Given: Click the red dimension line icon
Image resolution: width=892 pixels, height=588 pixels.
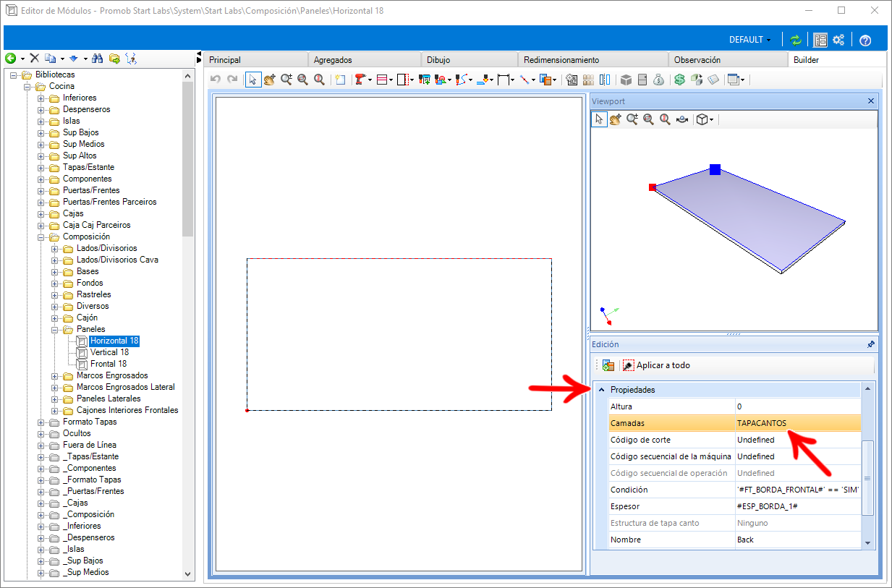Looking at the screenshot, I should pos(524,80).
